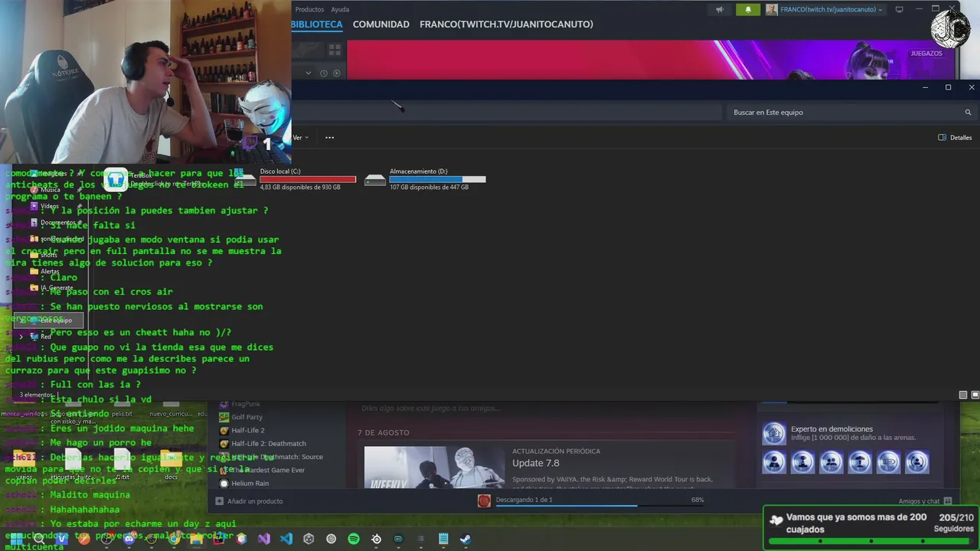Select Helium Rain in the library list
Screen dimensions: 980x551
(250, 484)
